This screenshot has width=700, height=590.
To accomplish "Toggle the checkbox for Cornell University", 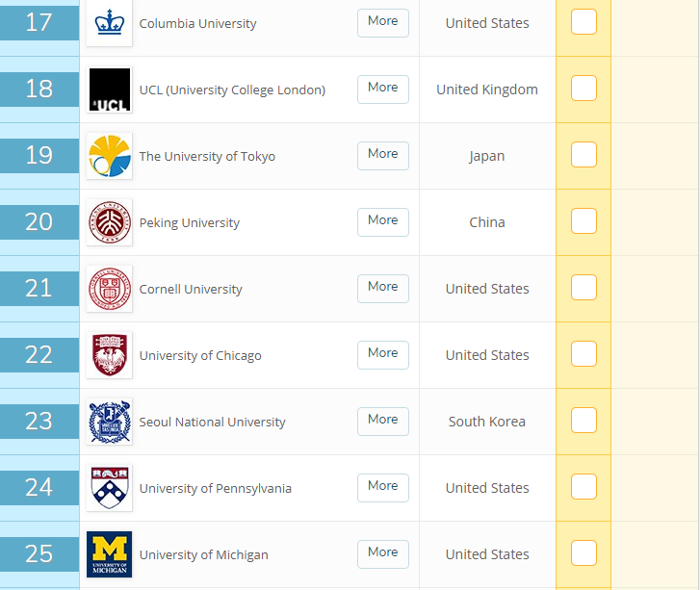I will pos(583,288).
